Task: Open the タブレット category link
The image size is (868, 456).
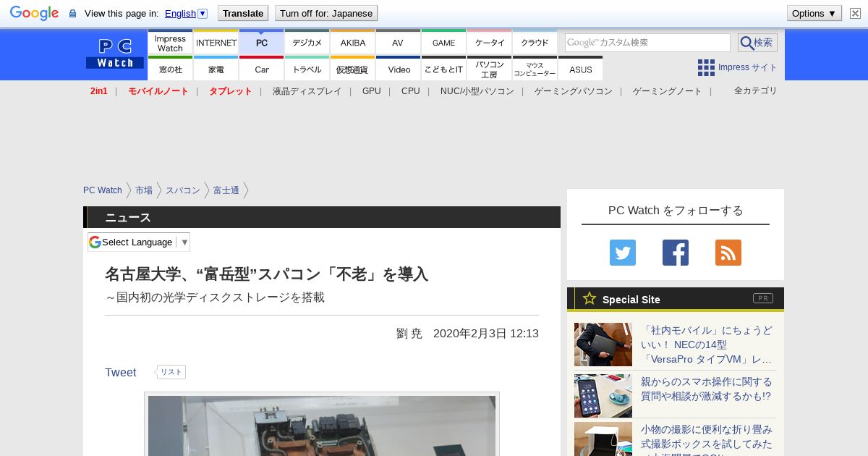Action: coord(231,91)
